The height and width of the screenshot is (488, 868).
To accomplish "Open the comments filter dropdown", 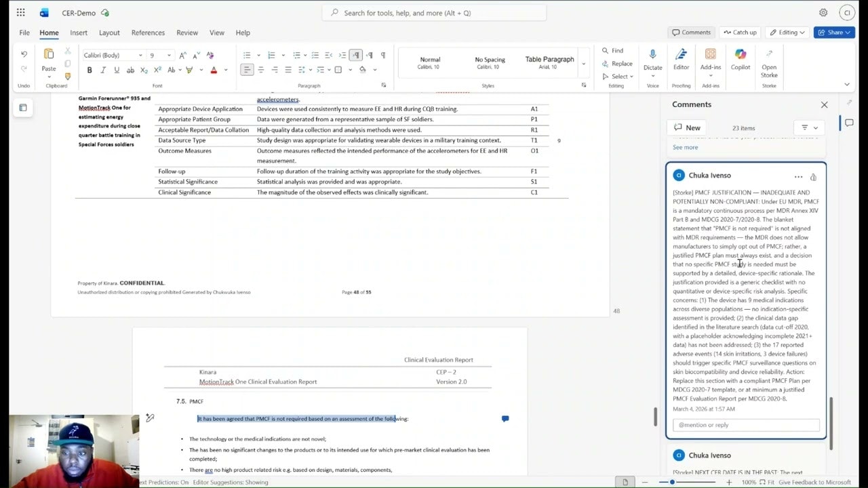I will tap(809, 128).
